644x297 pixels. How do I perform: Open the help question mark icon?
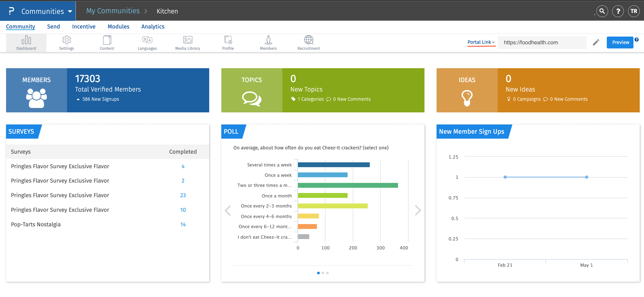coord(618,11)
